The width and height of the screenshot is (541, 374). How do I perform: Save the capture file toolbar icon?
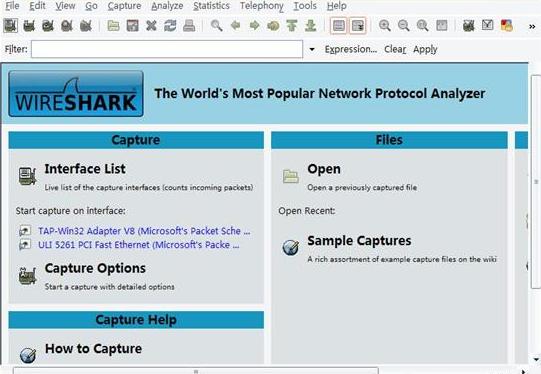tap(132, 26)
